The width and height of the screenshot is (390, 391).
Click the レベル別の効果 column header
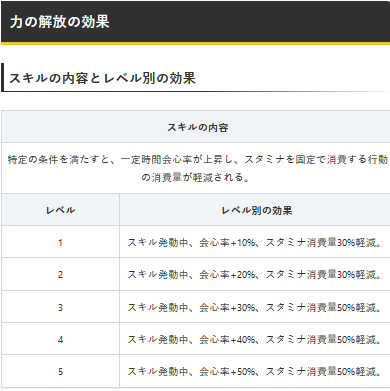point(257,210)
